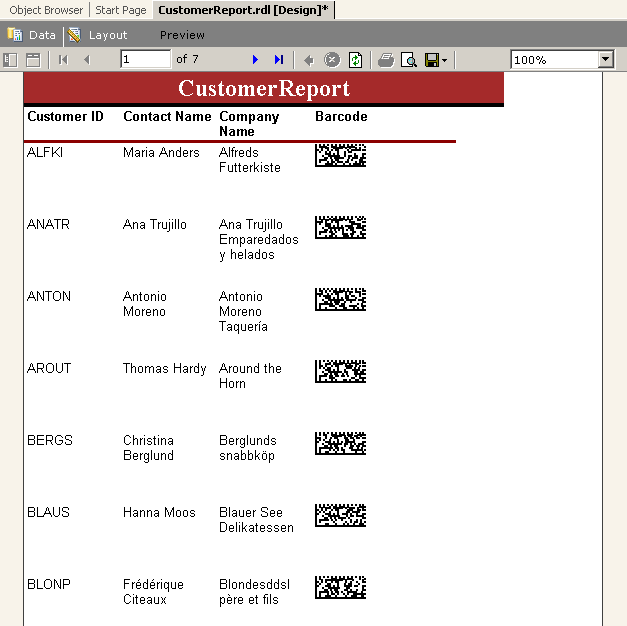
Task: Click the Berglunds snabbköp cell
Action: (x=248, y=448)
